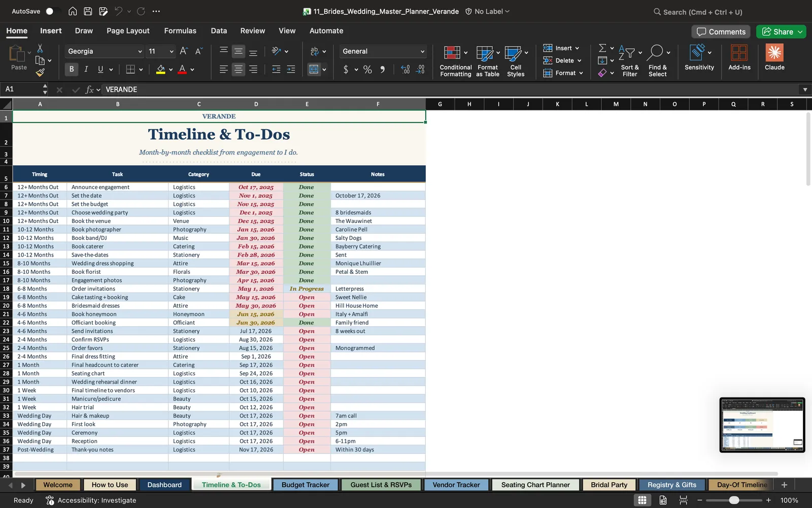The width and height of the screenshot is (812, 508).
Task: Expand the Georgia font name dropdown
Action: (x=140, y=51)
